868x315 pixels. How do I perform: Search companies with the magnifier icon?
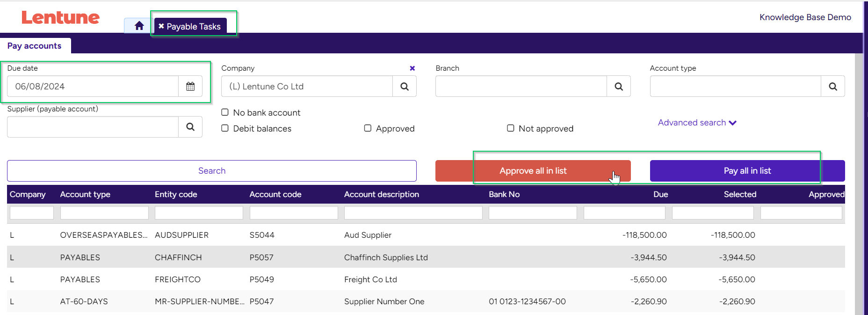coord(405,86)
